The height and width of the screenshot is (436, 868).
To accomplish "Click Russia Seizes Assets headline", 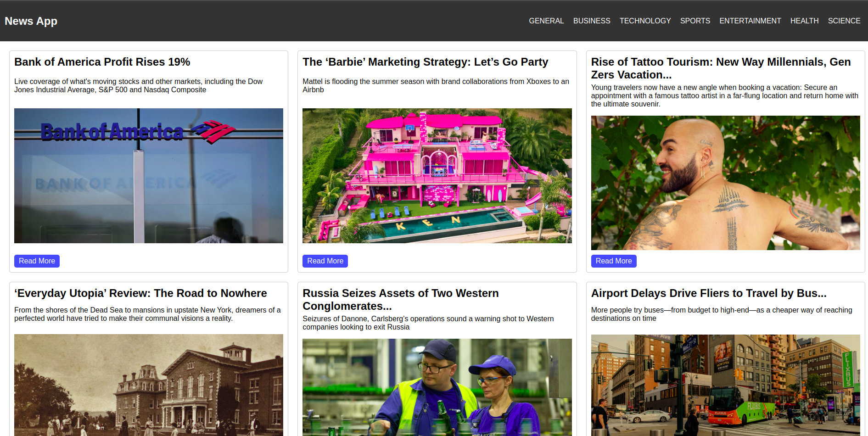I will coord(400,299).
